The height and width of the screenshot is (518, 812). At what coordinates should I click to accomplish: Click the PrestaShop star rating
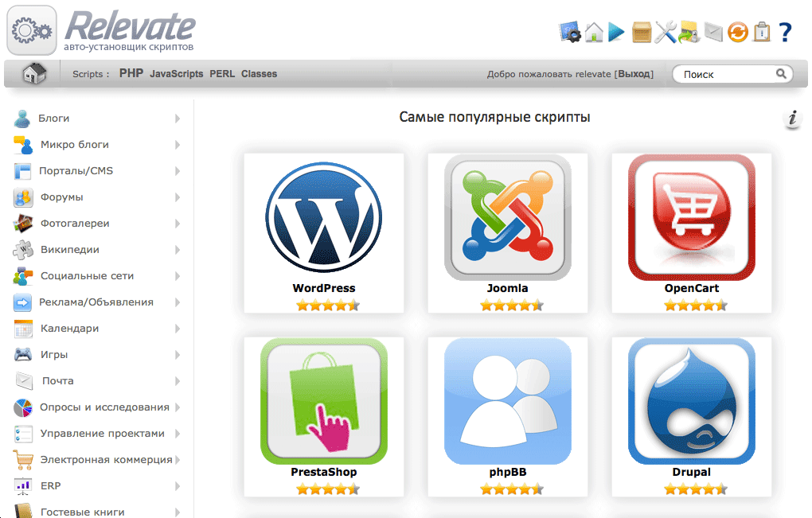click(x=327, y=489)
